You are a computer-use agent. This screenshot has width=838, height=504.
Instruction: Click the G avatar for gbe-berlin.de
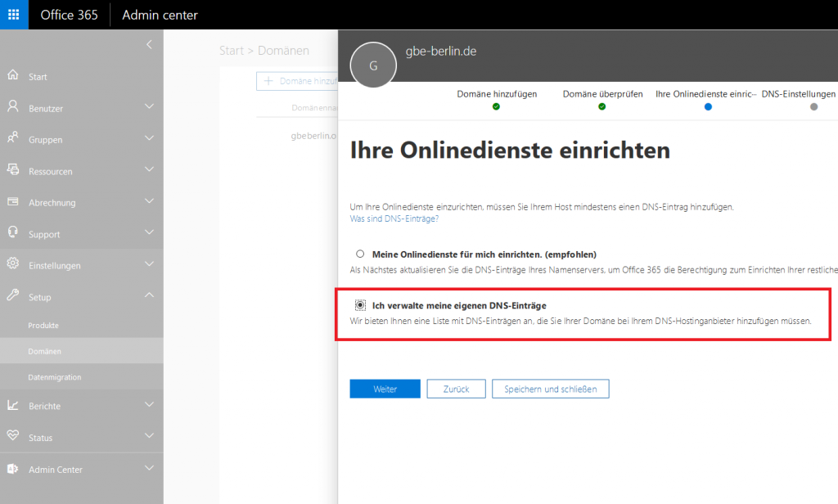click(372, 65)
